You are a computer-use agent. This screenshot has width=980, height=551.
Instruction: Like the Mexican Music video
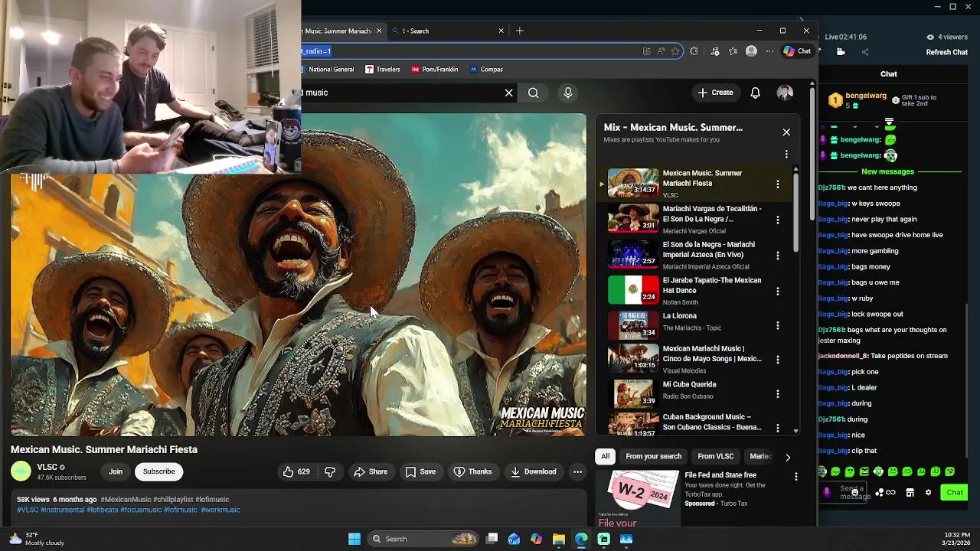pyautogui.click(x=296, y=471)
